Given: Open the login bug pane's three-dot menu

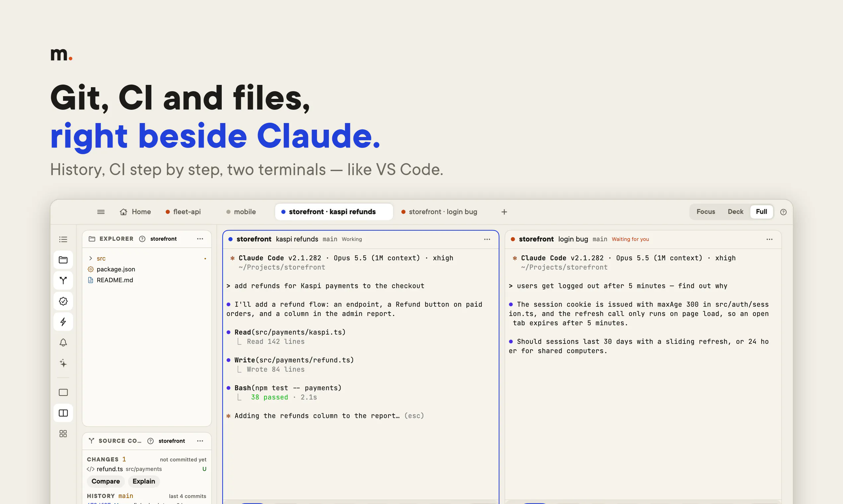Looking at the screenshot, I should pyautogui.click(x=770, y=239).
